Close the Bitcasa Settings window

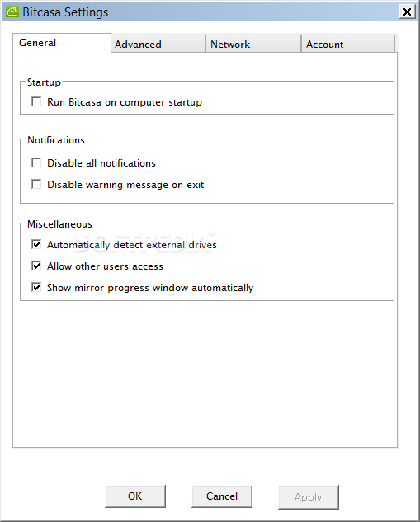click(407, 12)
